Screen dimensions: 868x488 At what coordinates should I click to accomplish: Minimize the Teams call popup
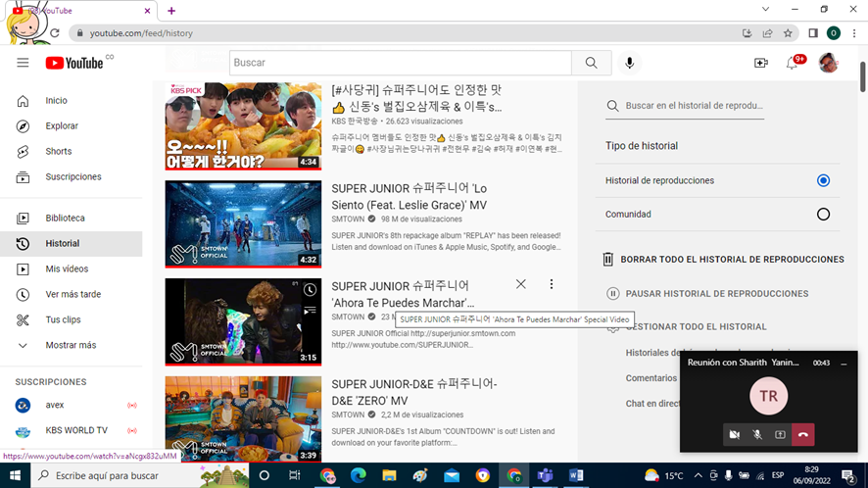point(844,364)
